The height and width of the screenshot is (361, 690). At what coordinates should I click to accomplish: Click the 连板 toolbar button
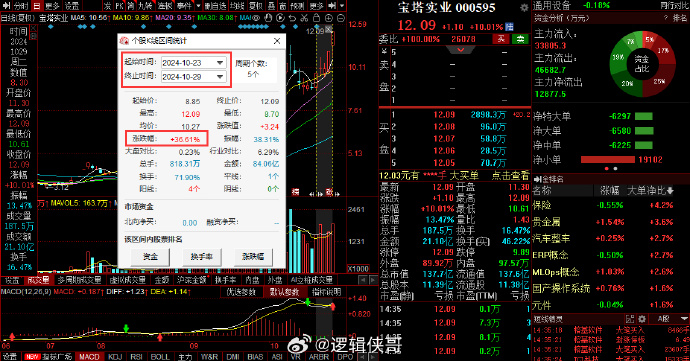pos(165,6)
